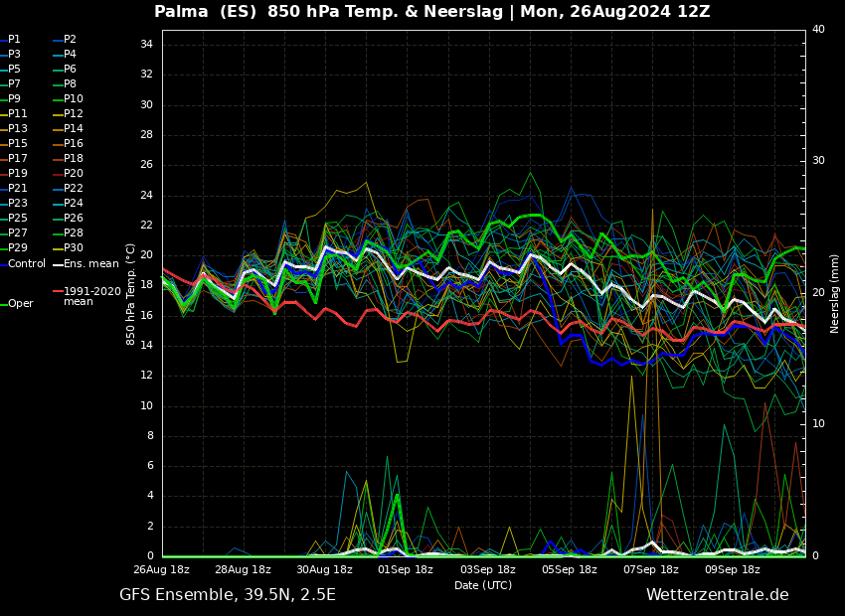Click the 09Sep 18z date tick
The image size is (845, 616).
coord(733,570)
